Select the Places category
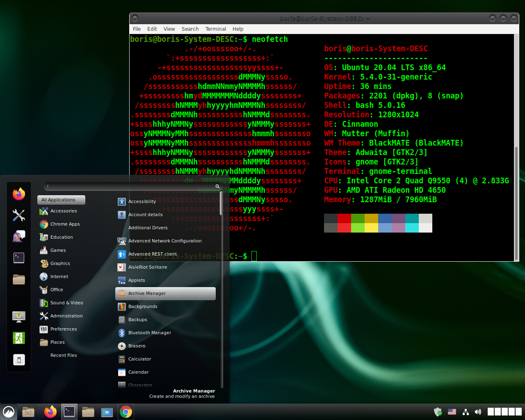Image resolution: width=525 pixels, height=420 pixels. pos(61,342)
